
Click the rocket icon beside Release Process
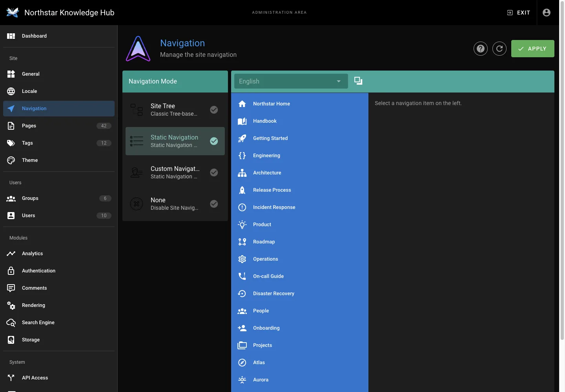tap(242, 190)
